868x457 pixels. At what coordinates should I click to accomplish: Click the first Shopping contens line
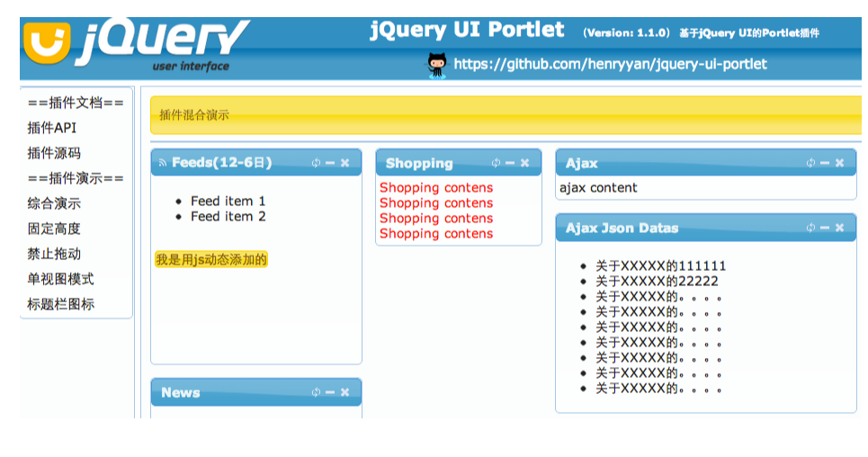pyautogui.click(x=436, y=188)
